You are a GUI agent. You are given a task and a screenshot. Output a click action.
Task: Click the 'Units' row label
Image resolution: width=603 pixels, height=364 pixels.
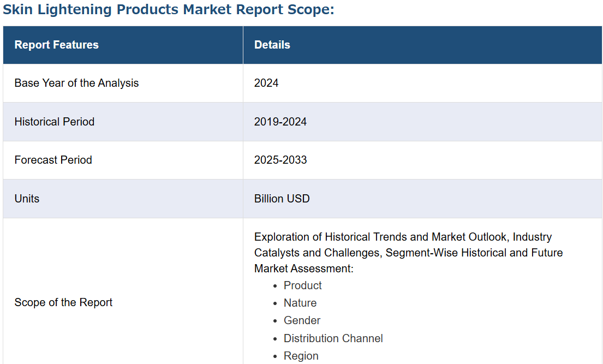(x=27, y=199)
